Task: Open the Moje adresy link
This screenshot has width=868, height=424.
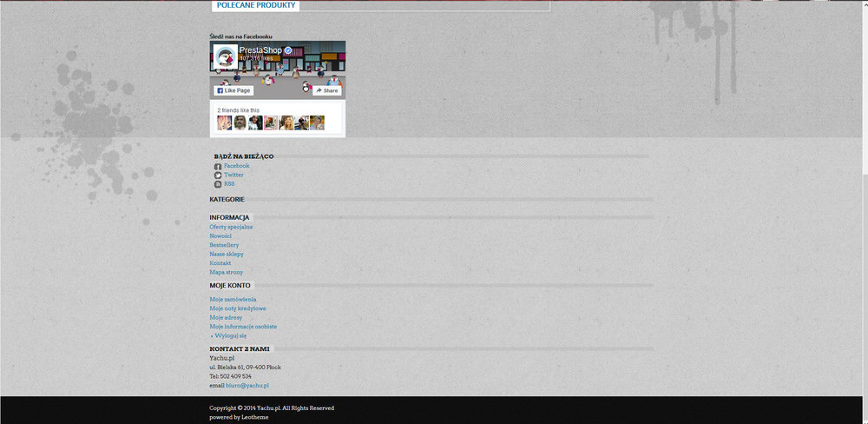Action: pyautogui.click(x=226, y=318)
